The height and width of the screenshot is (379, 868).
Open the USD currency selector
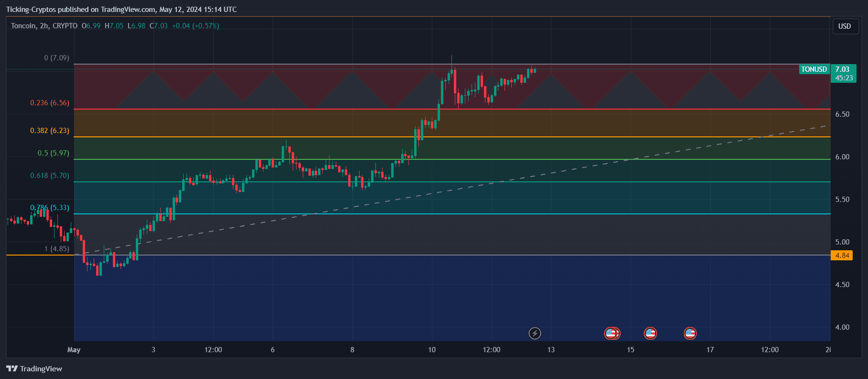tap(845, 26)
